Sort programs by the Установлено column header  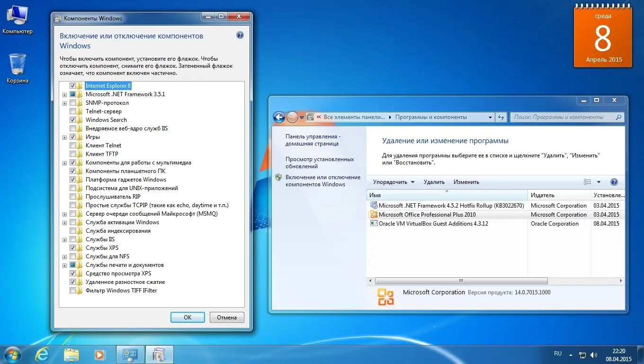point(608,195)
